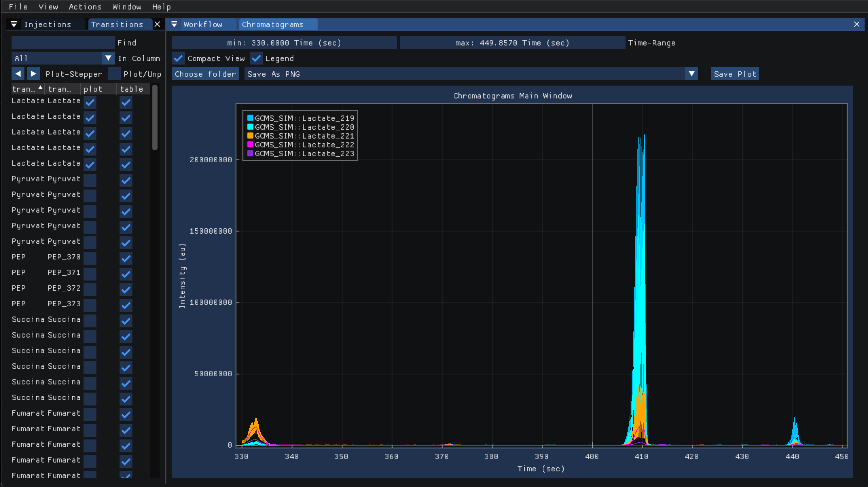Adjust the max Time-Range slider

point(512,43)
